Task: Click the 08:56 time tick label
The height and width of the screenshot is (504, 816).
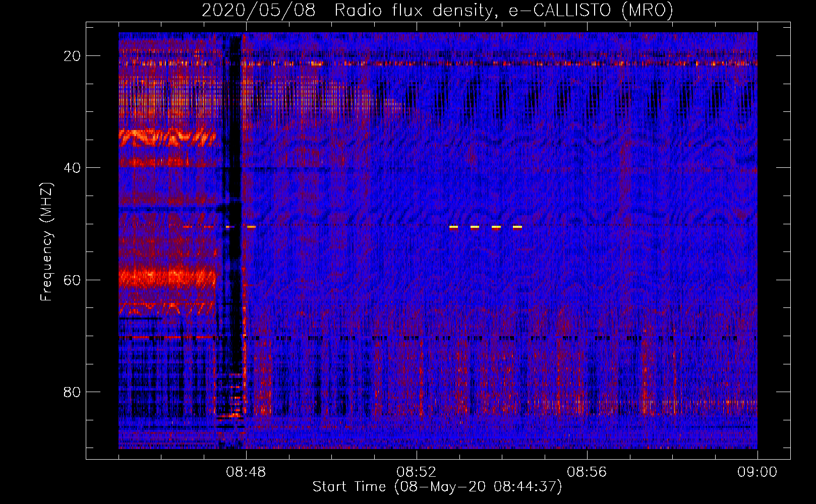Action: pyautogui.click(x=587, y=472)
